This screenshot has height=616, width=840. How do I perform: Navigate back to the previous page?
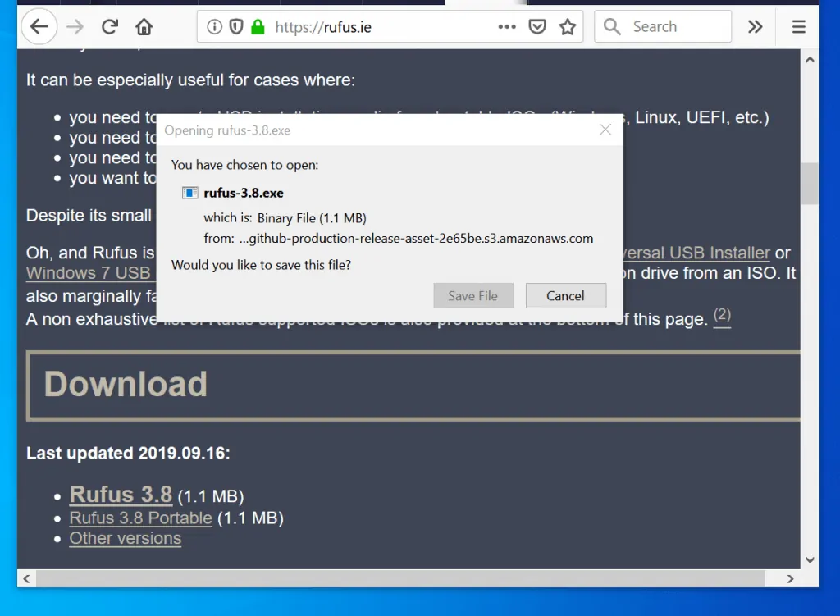39,25
